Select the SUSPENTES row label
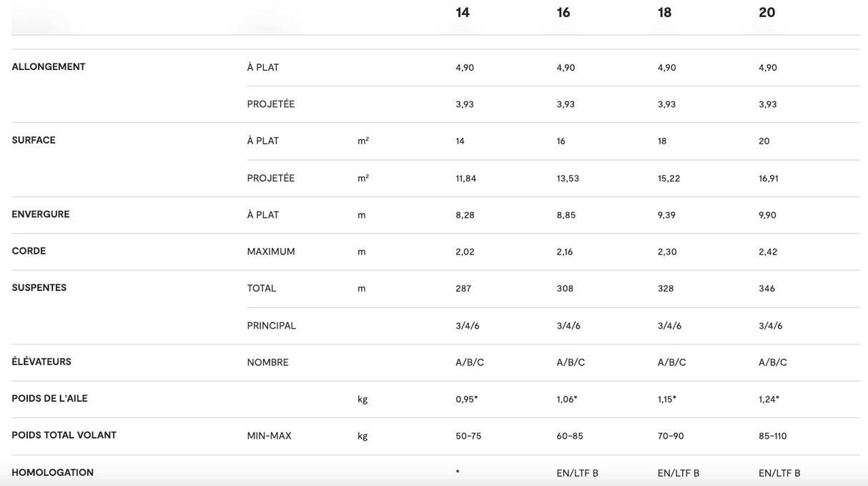The image size is (868, 486). click(39, 288)
